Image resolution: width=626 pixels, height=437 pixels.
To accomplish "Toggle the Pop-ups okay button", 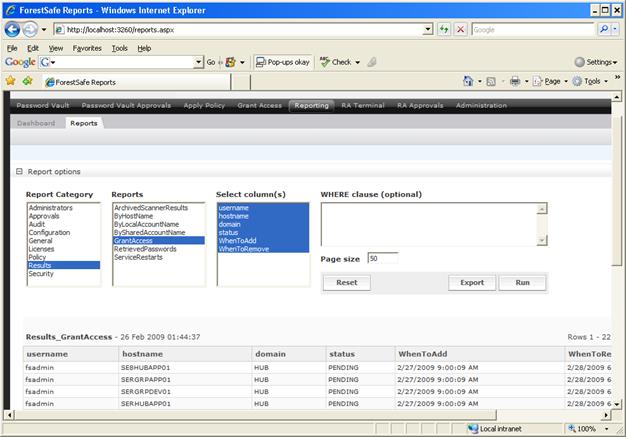I will 283,62.
